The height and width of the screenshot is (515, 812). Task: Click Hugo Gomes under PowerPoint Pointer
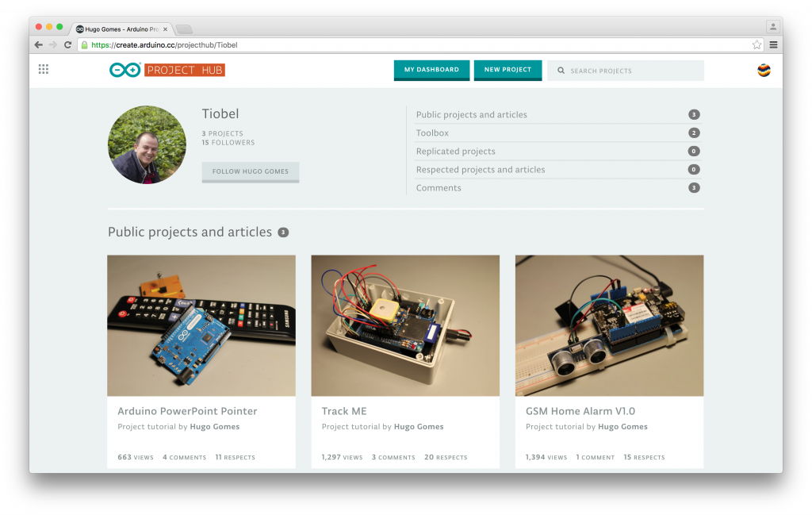(x=215, y=427)
